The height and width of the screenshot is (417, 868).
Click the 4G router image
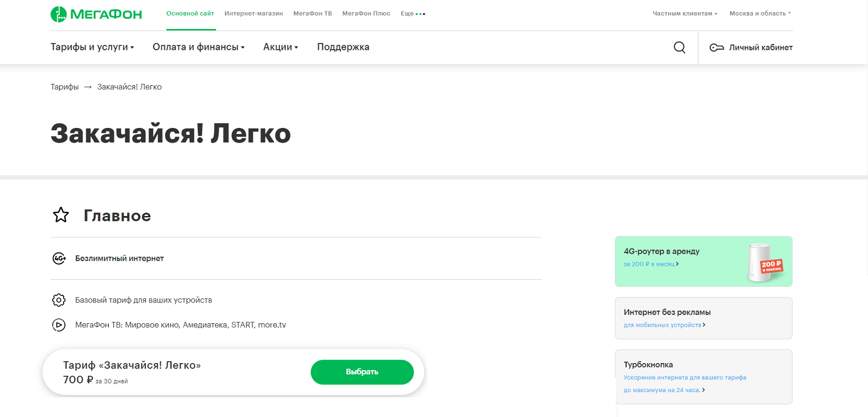[764, 264]
